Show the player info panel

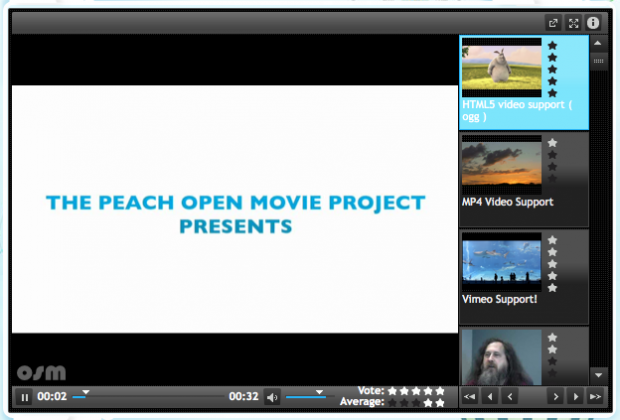pos(593,23)
